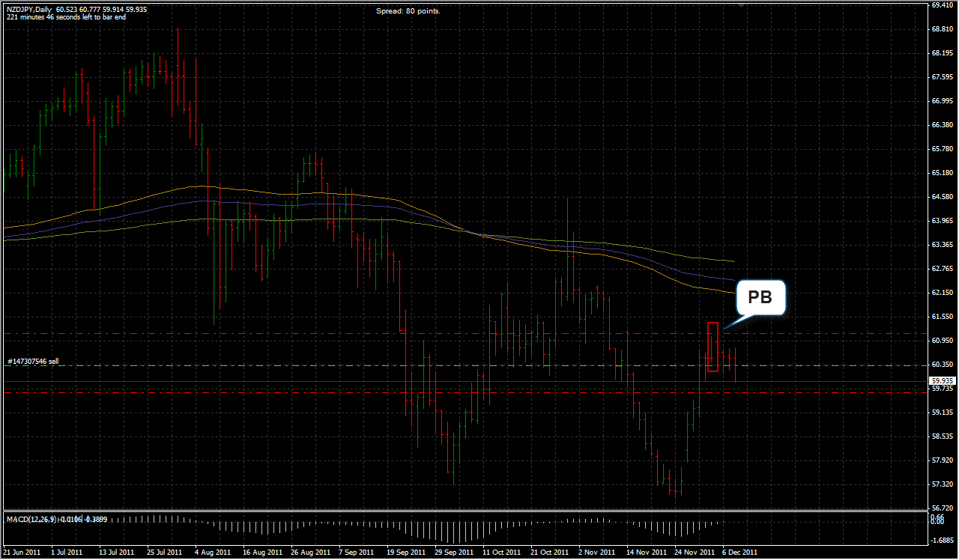Click the 24 Nov 2011 date label

click(x=694, y=553)
